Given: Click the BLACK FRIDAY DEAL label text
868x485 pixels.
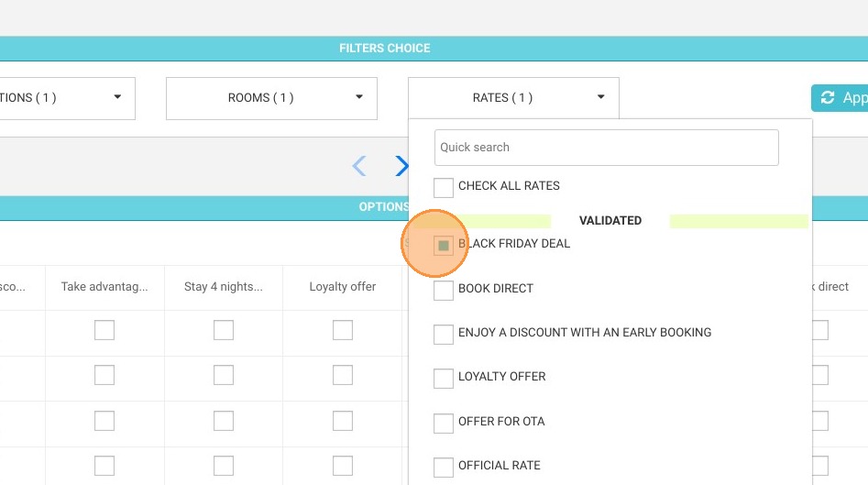Looking at the screenshot, I should coord(514,244).
